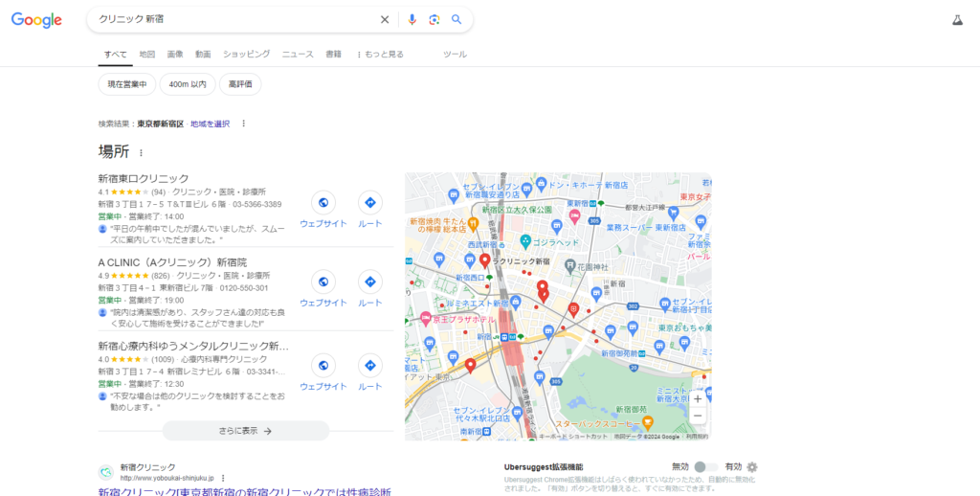
Task: Click phone number 03-5366-3389
Action: pyautogui.click(x=256, y=205)
